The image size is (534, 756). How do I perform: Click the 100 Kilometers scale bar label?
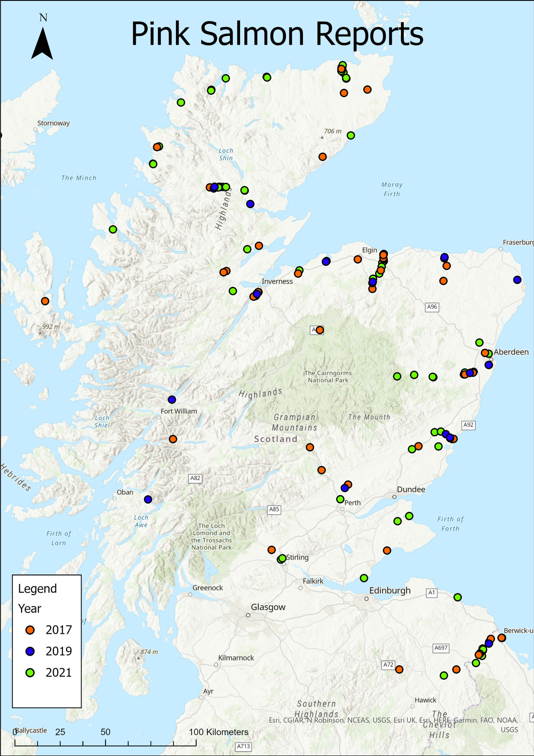[x=219, y=732]
